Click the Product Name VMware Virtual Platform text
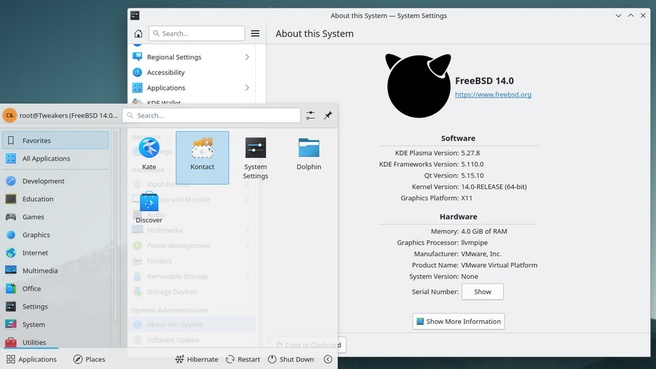This screenshot has height=369, width=656. click(x=474, y=265)
